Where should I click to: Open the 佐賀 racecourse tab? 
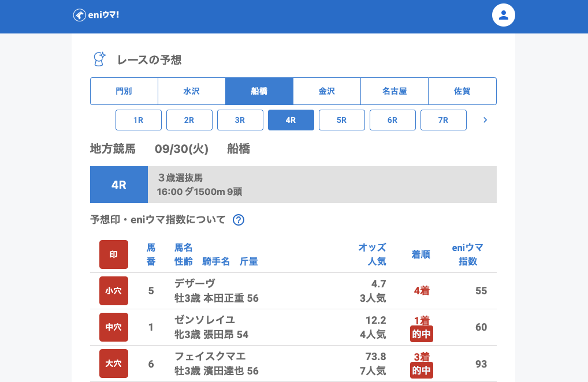pos(462,91)
